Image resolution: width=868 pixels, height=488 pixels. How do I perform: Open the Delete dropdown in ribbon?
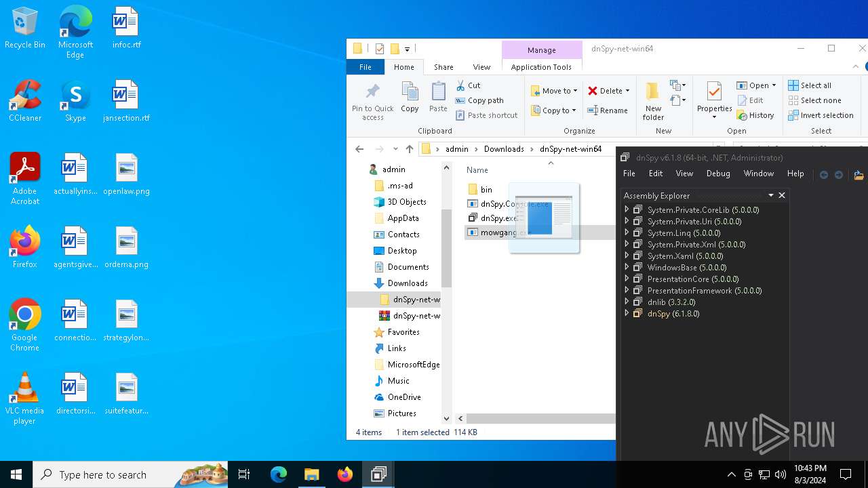608,91
